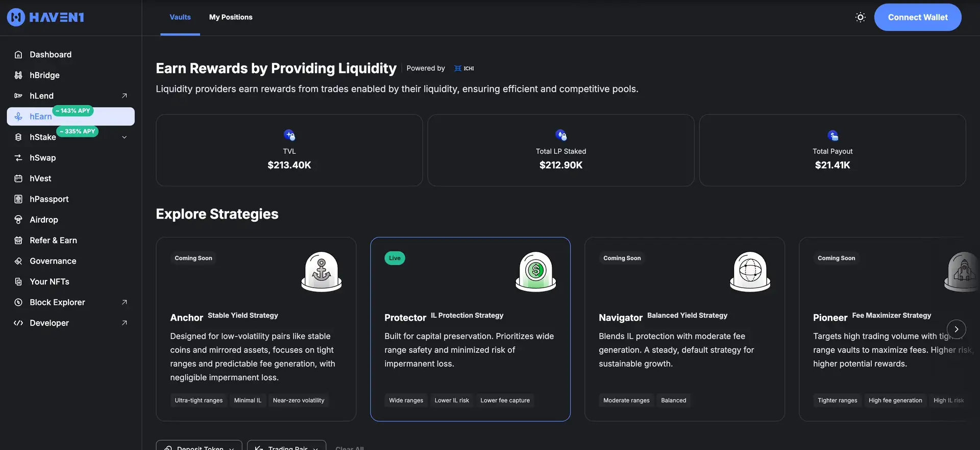Switch to the My Positions tab

tap(231, 17)
